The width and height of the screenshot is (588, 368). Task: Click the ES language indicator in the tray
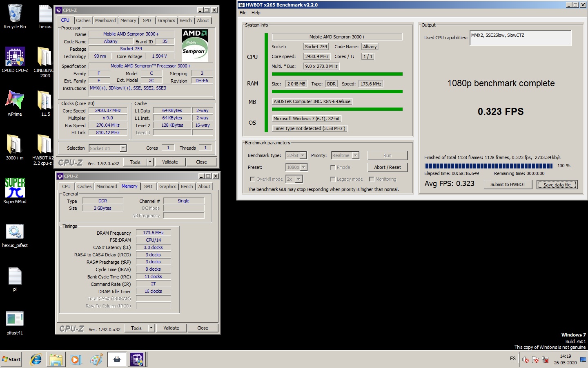513,359
